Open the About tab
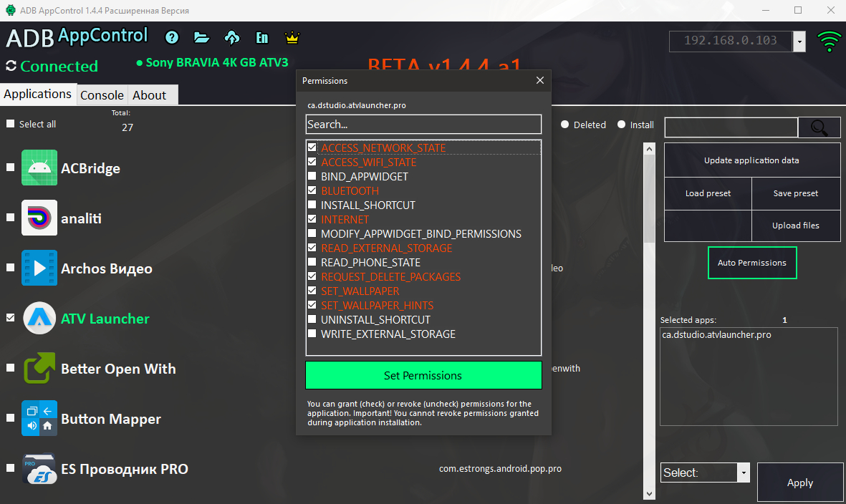 [x=149, y=94]
